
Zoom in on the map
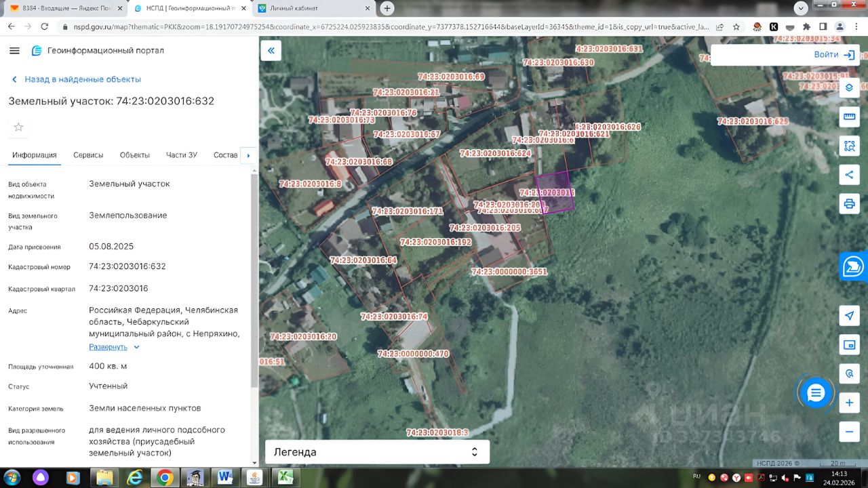click(849, 403)
